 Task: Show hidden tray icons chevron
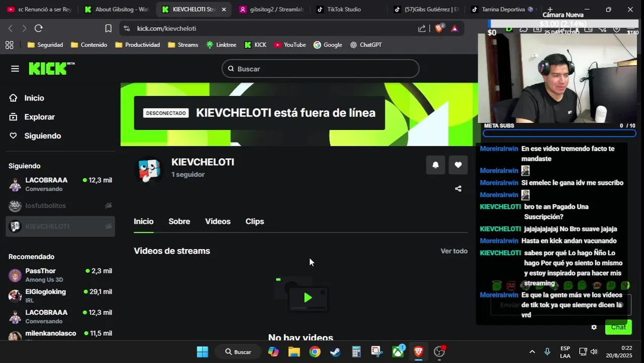click(x=532, y=351)
